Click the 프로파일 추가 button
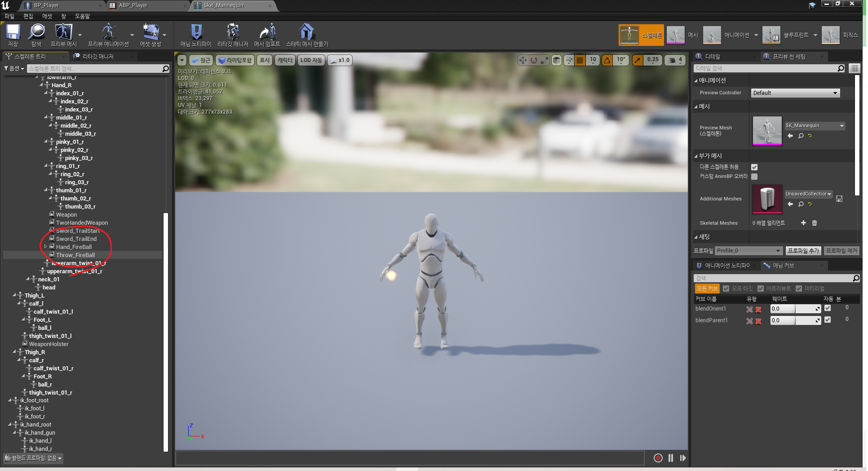The width and height of the screenshot is (868, 471). [804, 251]
